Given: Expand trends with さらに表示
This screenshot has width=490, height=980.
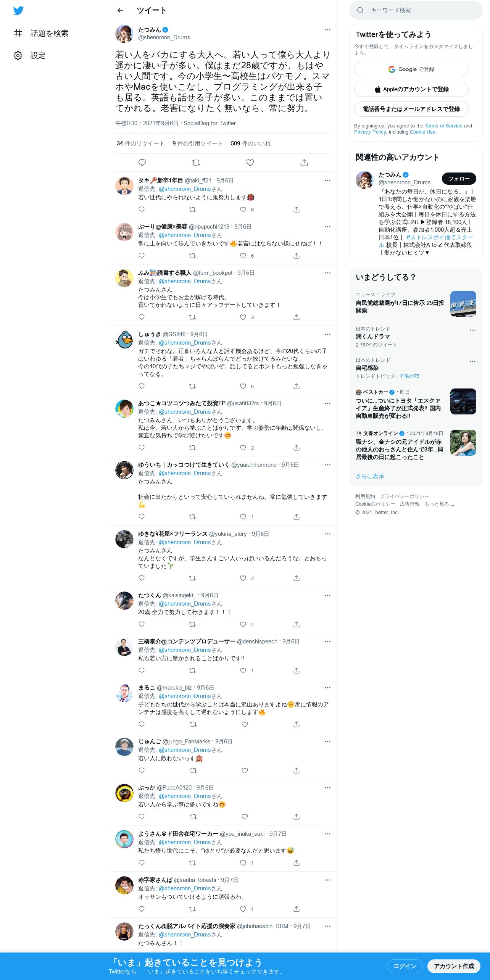Looking at the screenshot, I should click(370, 476).
